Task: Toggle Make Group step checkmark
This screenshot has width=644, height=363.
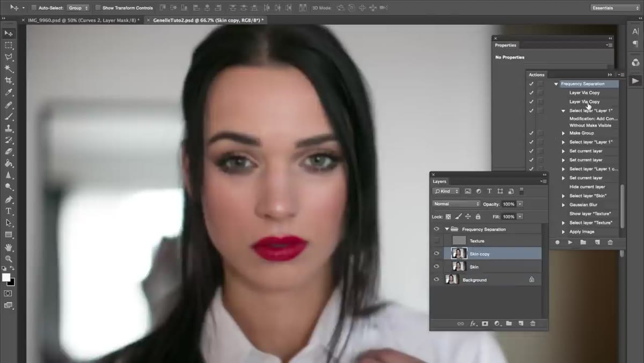Action: point(531,133)
